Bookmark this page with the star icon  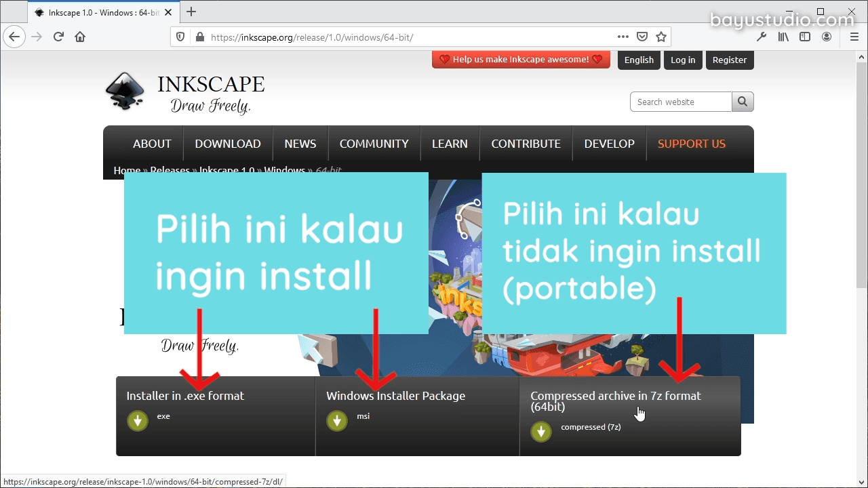661,37
